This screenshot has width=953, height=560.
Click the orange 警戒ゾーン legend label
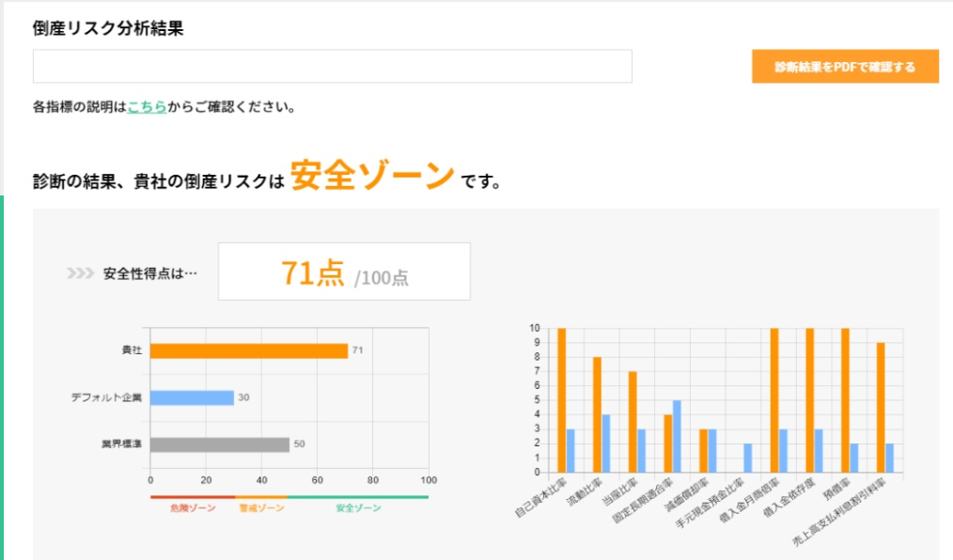[260, 508]
